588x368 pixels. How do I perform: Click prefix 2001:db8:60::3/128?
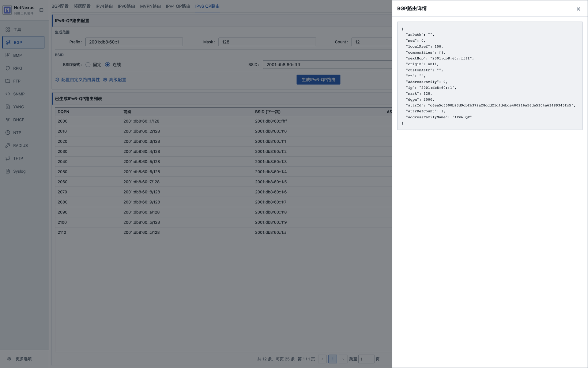tap(141, 141)
